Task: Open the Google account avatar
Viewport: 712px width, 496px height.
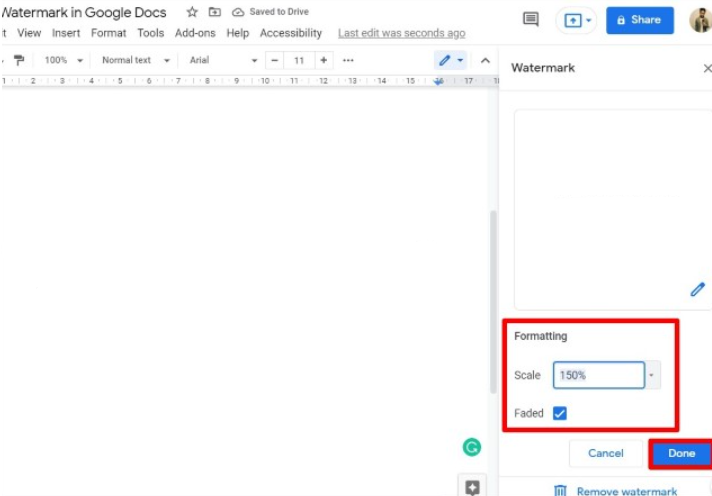Action: click(x=700, y=20)
